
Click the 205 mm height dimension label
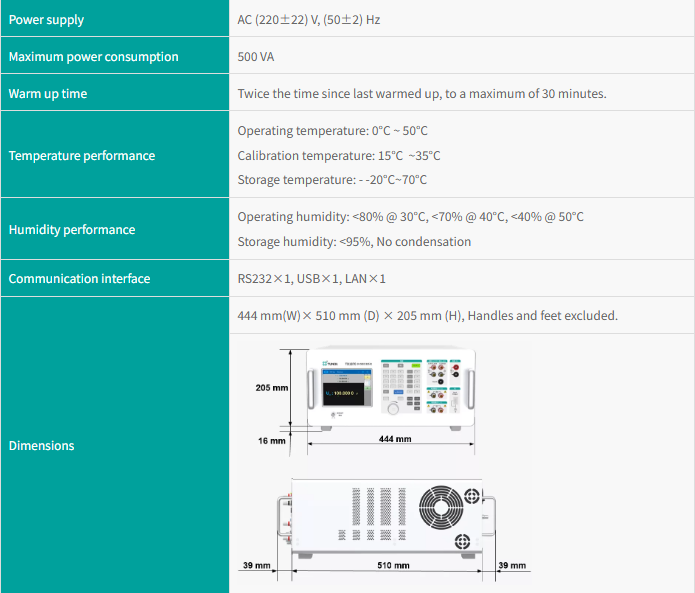tap(271, 387)
